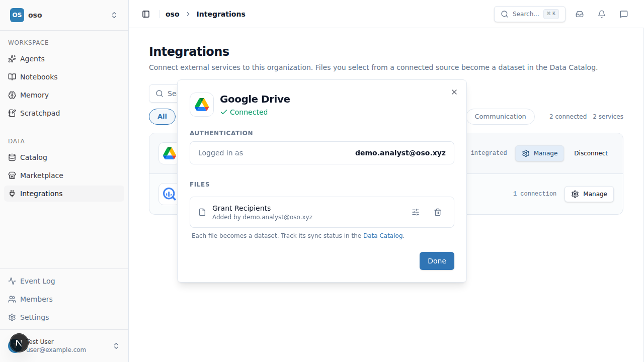Viewport: 644px width, 362px height.
Task: Open Notebooks in the sidebar
Action: coord(64,77)
